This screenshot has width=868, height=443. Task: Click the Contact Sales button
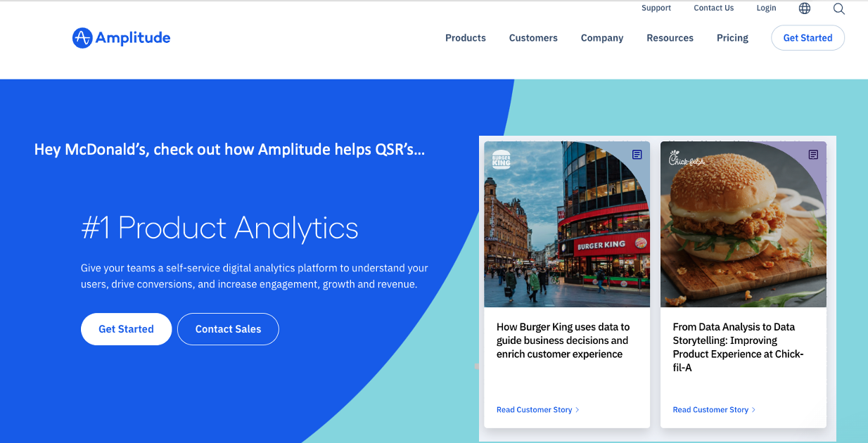227,328
